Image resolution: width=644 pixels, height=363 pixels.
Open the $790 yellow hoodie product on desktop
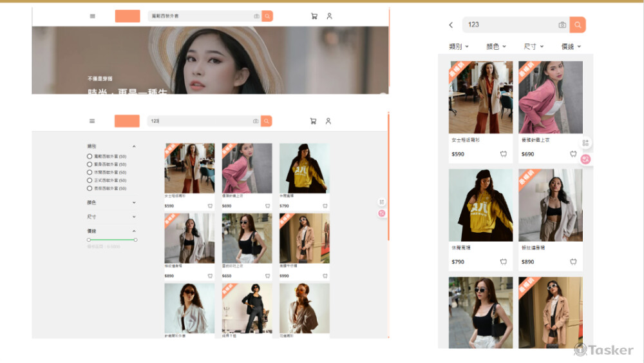304,168
